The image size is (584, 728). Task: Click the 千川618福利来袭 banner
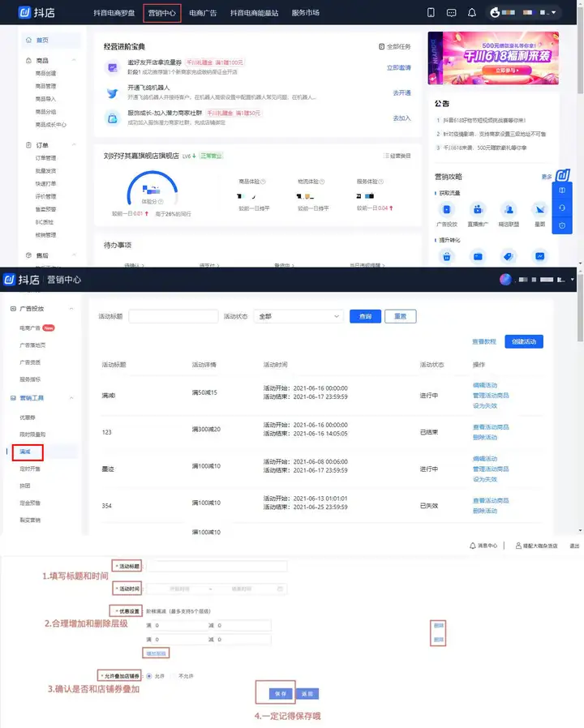click(493, 58)
